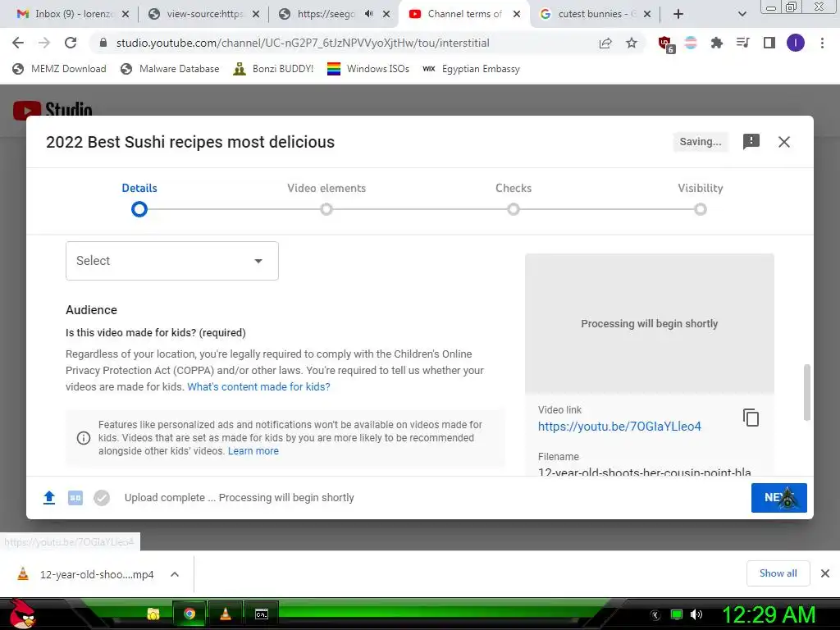The width and height of the screenshot is (840, 630).
Task: Click the NEXT button
Action: tap(779, 498)
